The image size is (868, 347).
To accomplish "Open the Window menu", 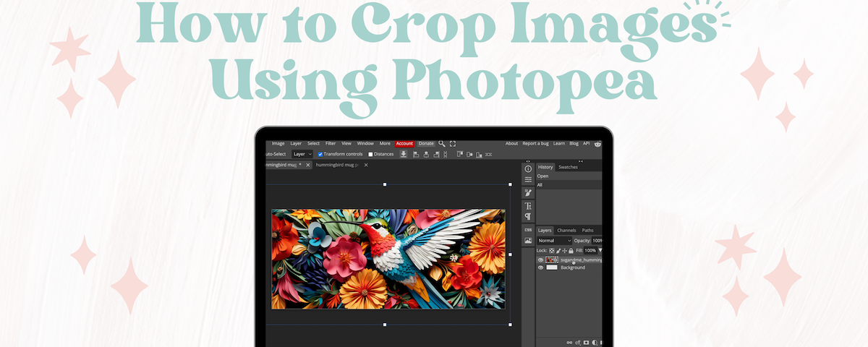I will 365,144.
